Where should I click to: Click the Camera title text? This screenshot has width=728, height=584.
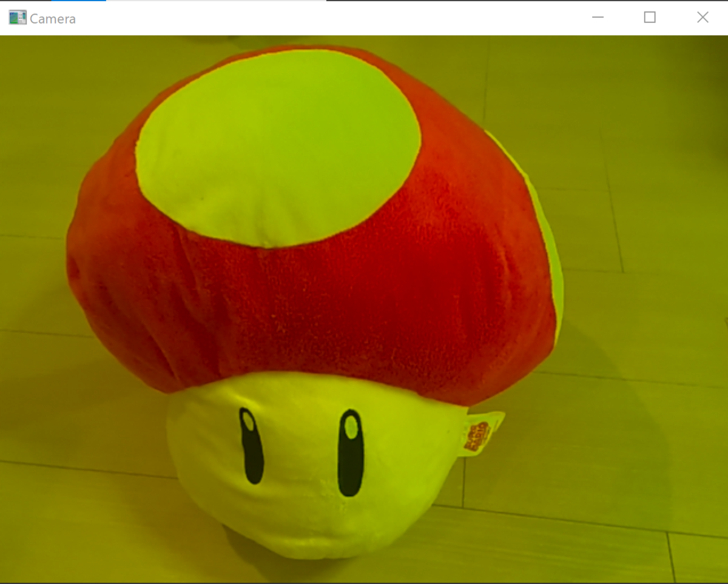(53, 19)
